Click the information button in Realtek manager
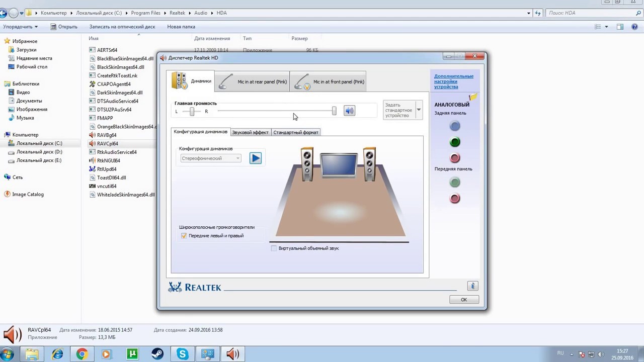This screenshot has width=644, height=362. click(472, 286)
